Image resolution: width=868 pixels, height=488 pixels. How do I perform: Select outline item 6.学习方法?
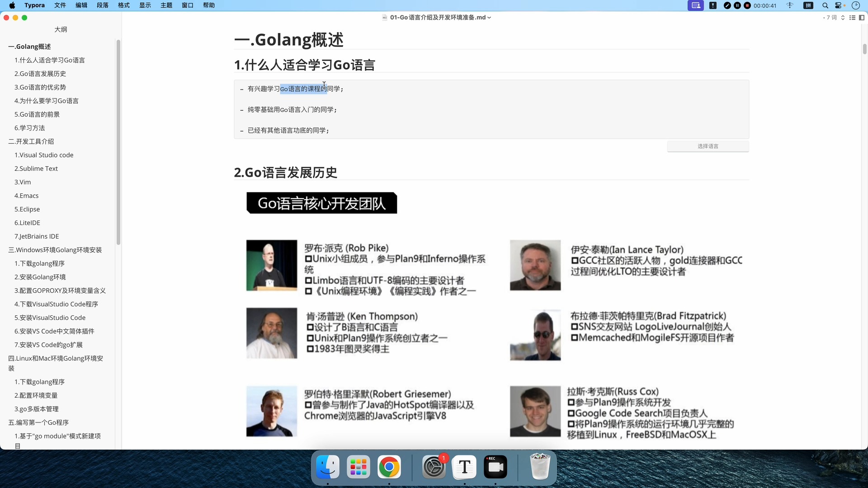click(x=29, y=128)
